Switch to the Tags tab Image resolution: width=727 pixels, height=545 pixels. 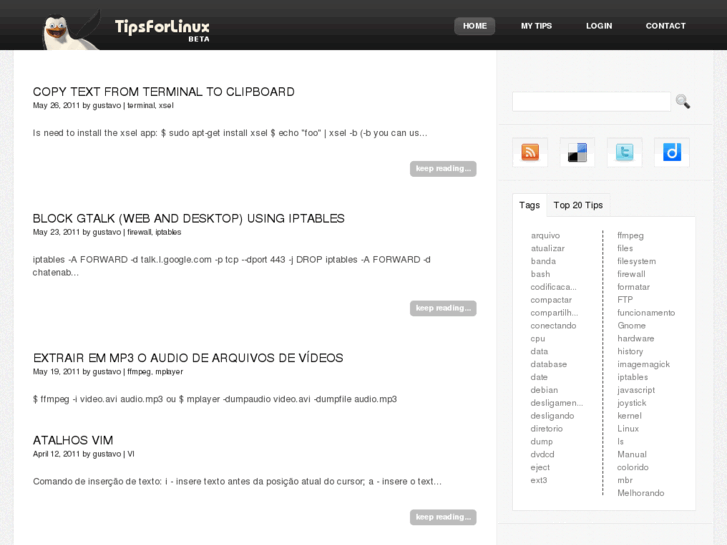[529, 205]
